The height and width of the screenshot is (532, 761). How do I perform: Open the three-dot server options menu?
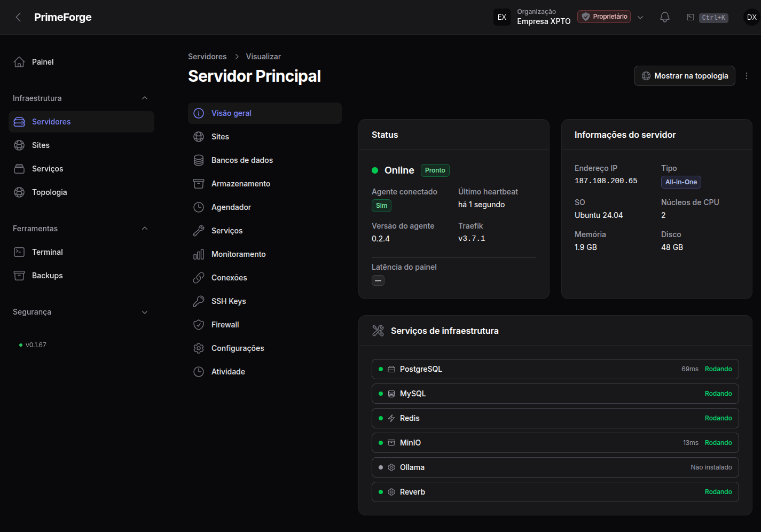tap(747, 76)
